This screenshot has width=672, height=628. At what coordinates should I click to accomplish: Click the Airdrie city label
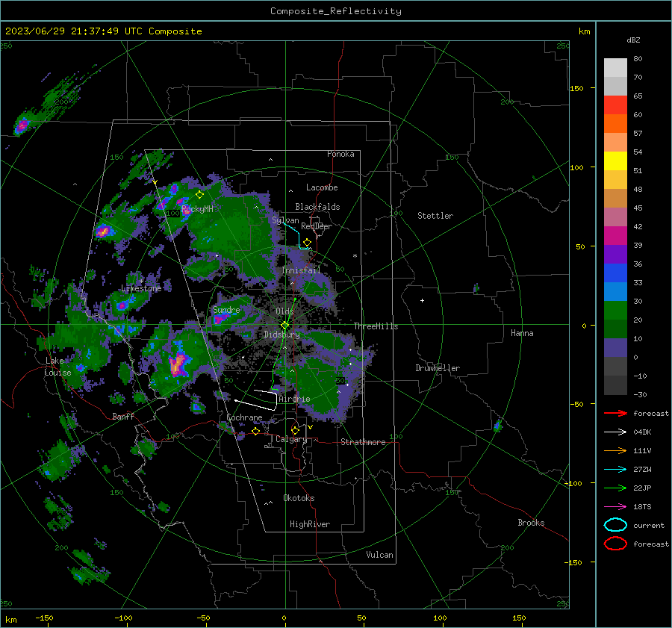point(294,399)
